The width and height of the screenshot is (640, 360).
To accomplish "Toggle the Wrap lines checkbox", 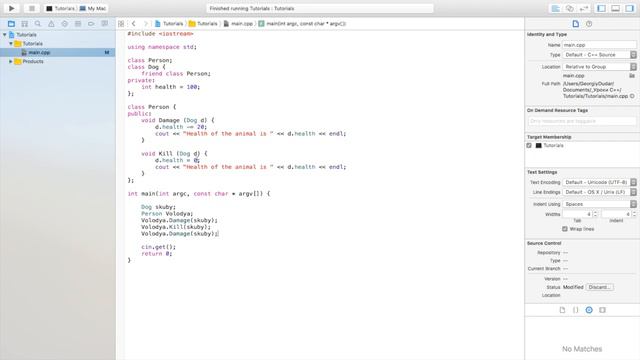I will click(565, 229).
